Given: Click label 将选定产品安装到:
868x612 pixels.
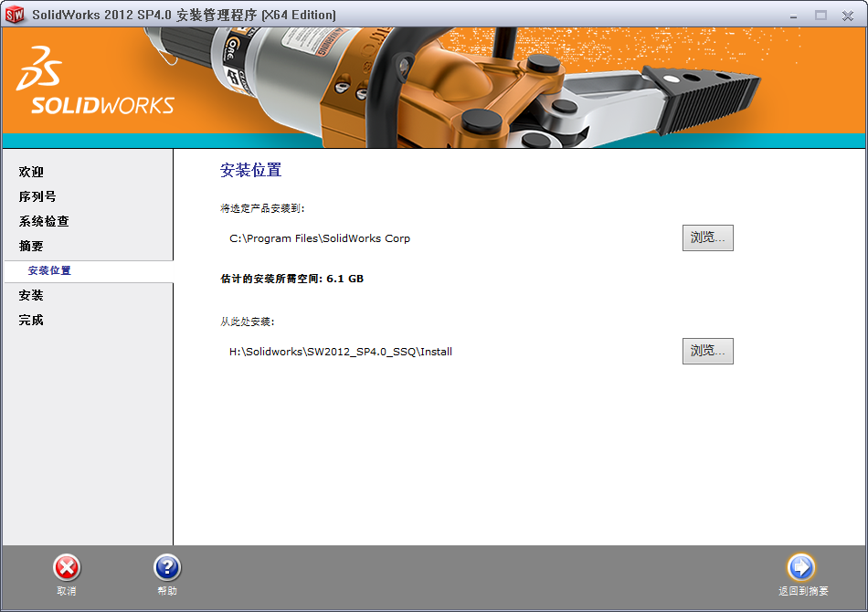Looking at the screenshot, I should click(262, 208).
